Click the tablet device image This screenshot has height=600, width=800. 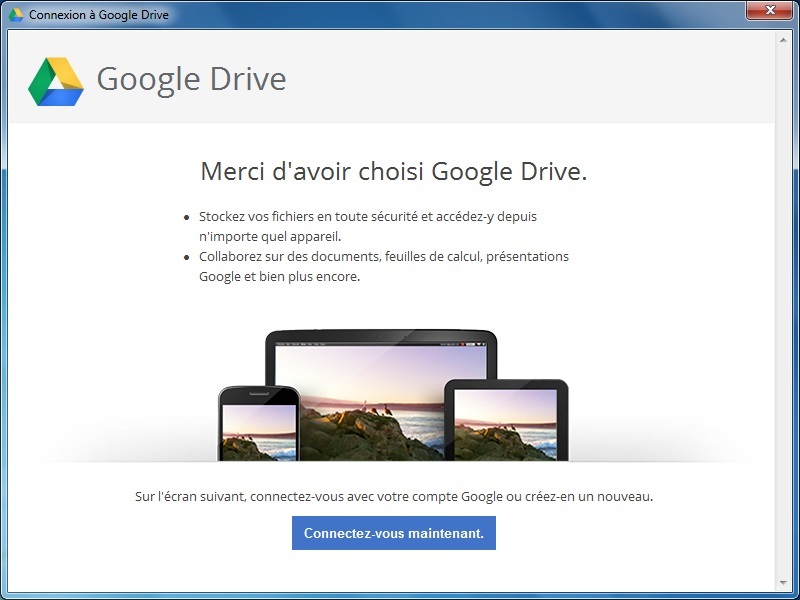(x=506, y=422)
